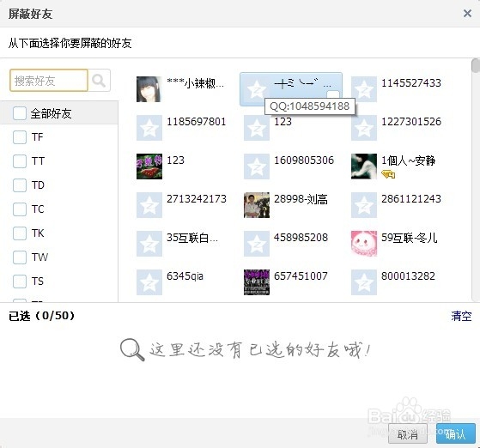
Task: Click default avatar next to 1227301526
Action: tap(364, 128)
